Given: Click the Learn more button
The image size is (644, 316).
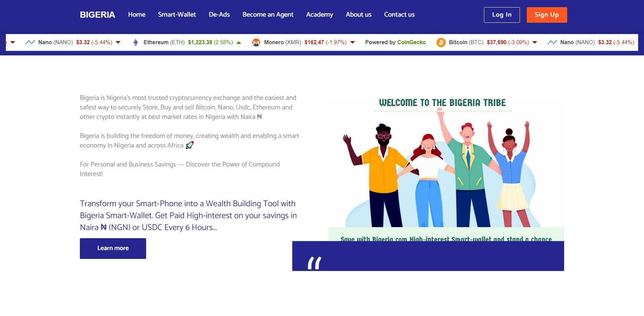Looking at the screenshot, I should click(113, 248).
